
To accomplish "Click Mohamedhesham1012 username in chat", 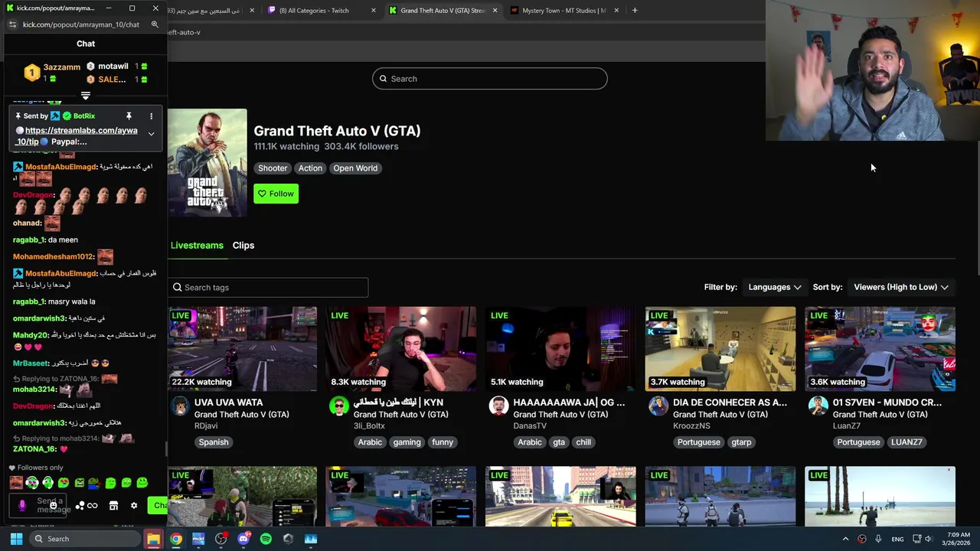I will [x=53, y=256].
